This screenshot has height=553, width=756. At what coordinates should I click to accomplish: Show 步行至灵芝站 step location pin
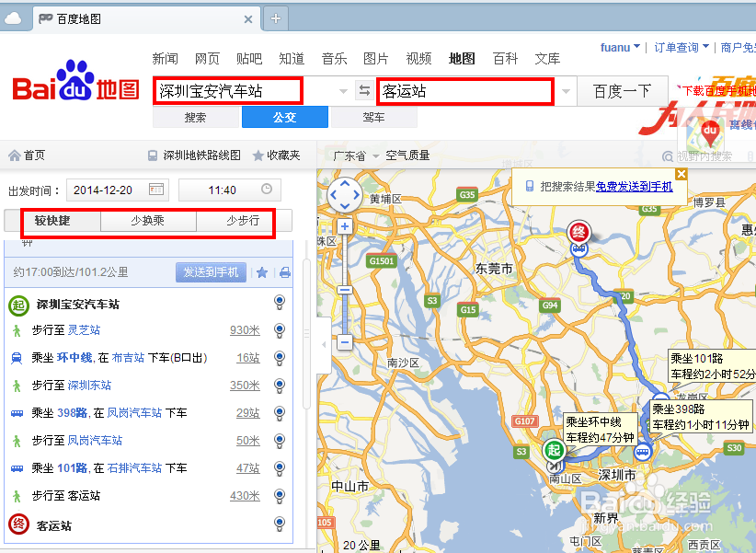tap(280, 330)
